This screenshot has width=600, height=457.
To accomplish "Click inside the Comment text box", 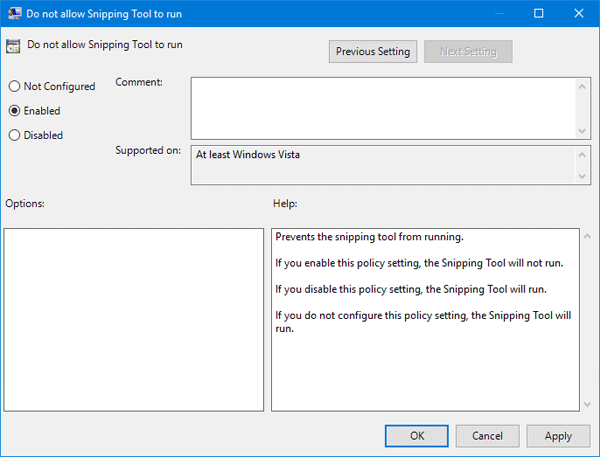I will tap(382, 108).
